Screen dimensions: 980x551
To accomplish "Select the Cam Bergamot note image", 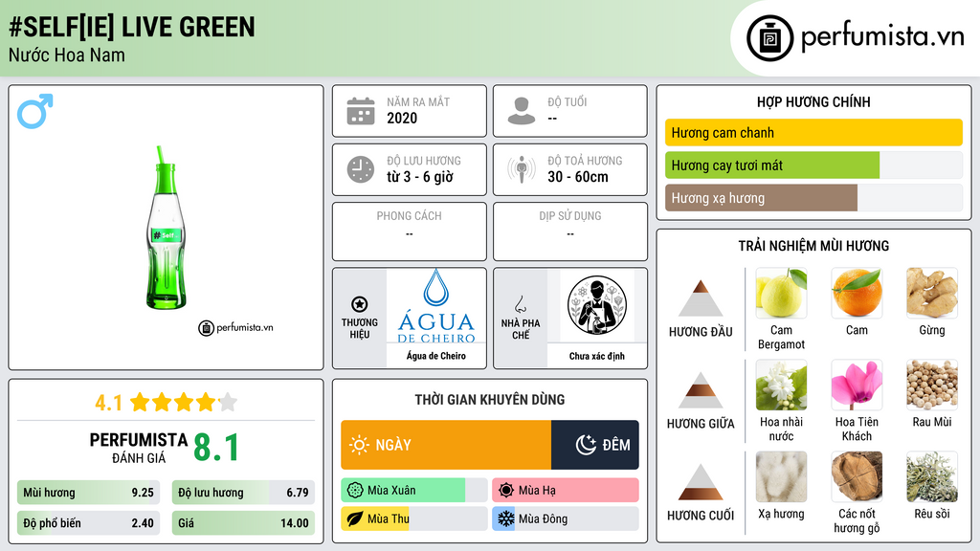I will (x=781, y=293).
